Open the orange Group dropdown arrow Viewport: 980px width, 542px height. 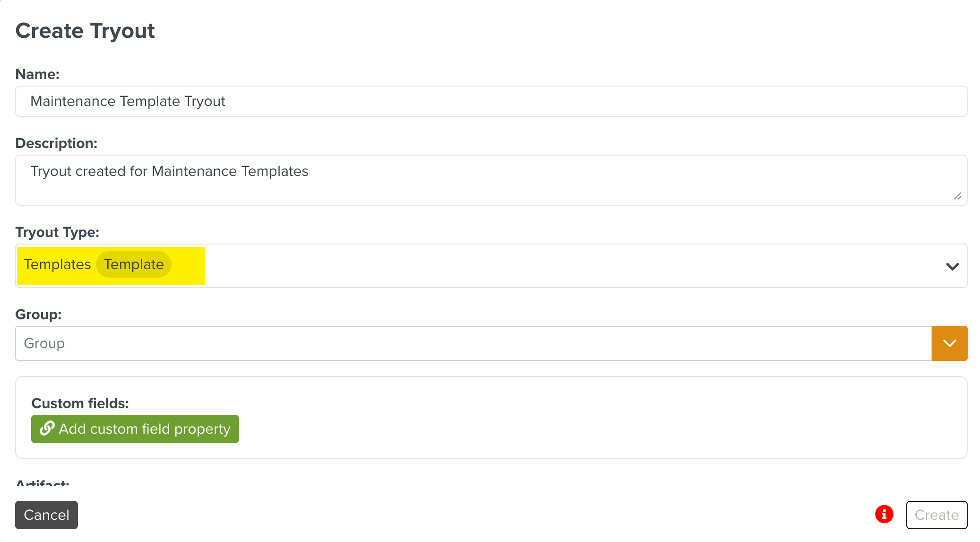coord(949,343)
